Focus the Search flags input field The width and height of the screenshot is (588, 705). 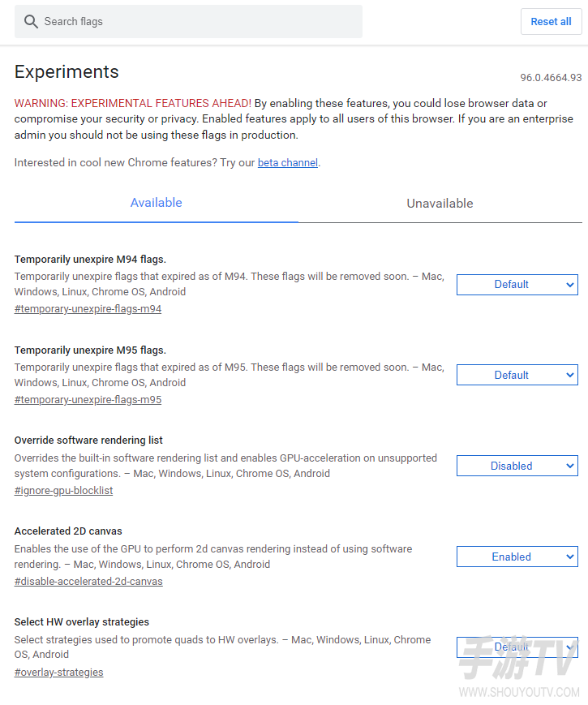tap(188, 22)
